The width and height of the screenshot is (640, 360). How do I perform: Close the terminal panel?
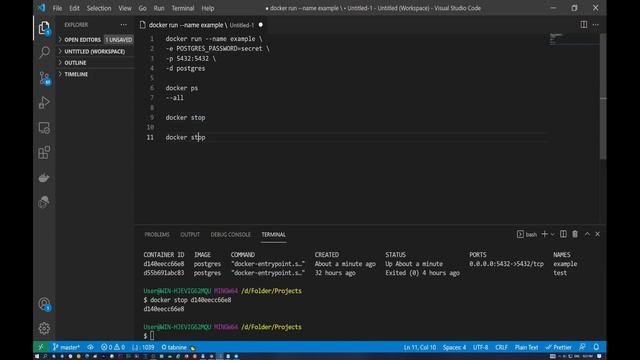coord(598,234)
